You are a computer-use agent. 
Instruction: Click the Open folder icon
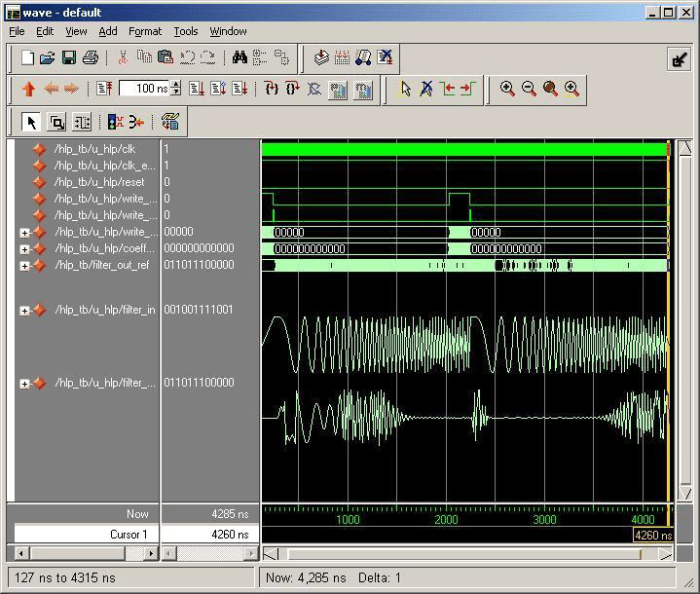point(48,58)
